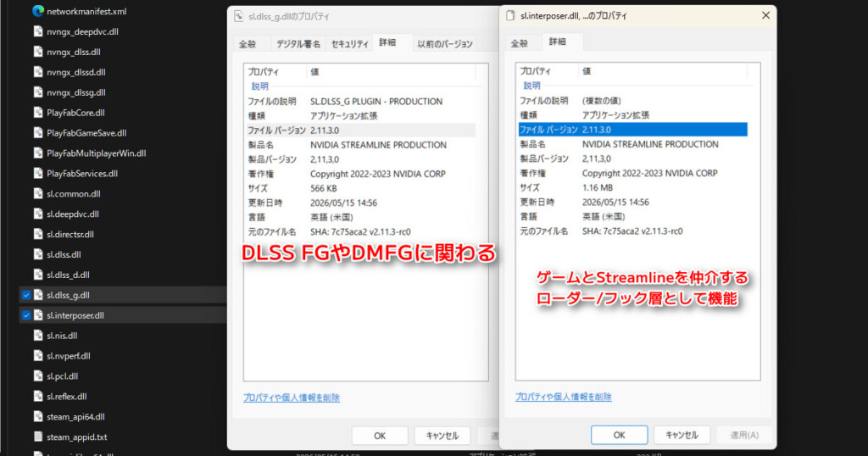Click プロパティ column header in sl.dlss_g.dll dialog
The image size is (868, 456).
coord(275,72)
